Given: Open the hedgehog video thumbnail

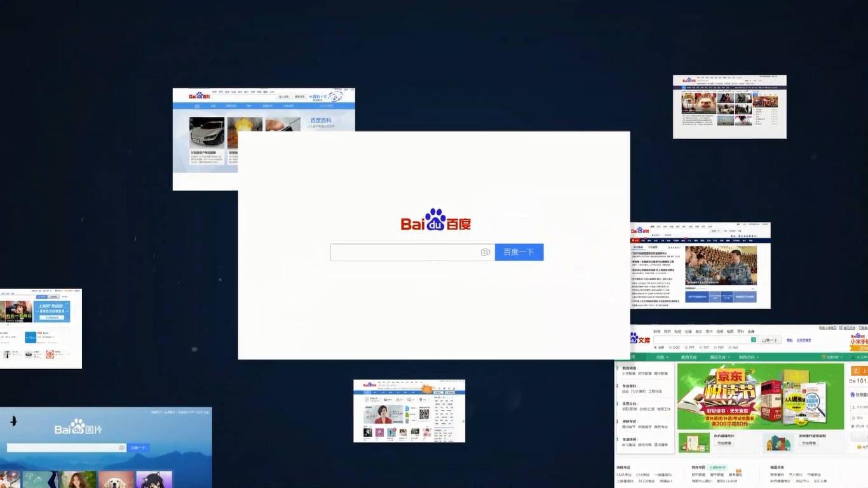Looking at the screenshot, I should 699,103.
